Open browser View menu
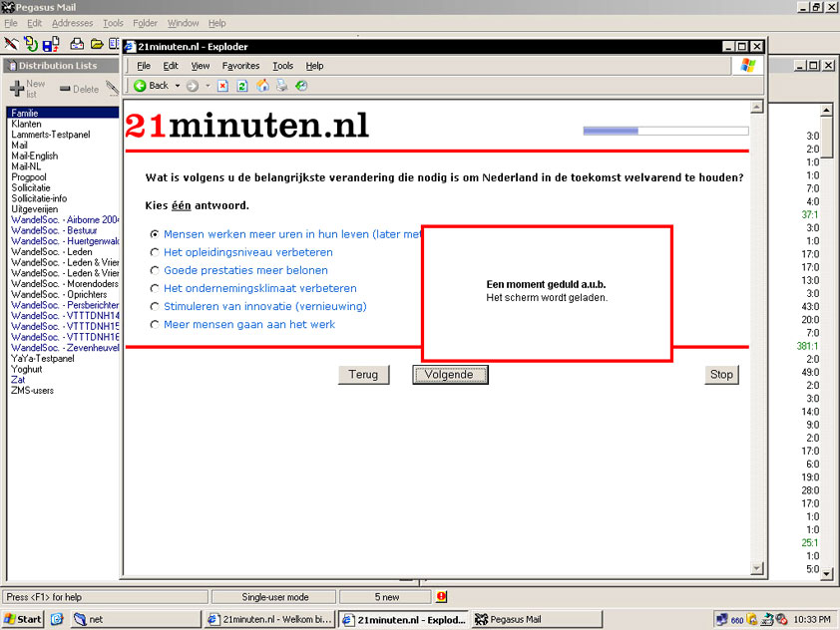Screen dimensions: 840x630 [201, 66]
